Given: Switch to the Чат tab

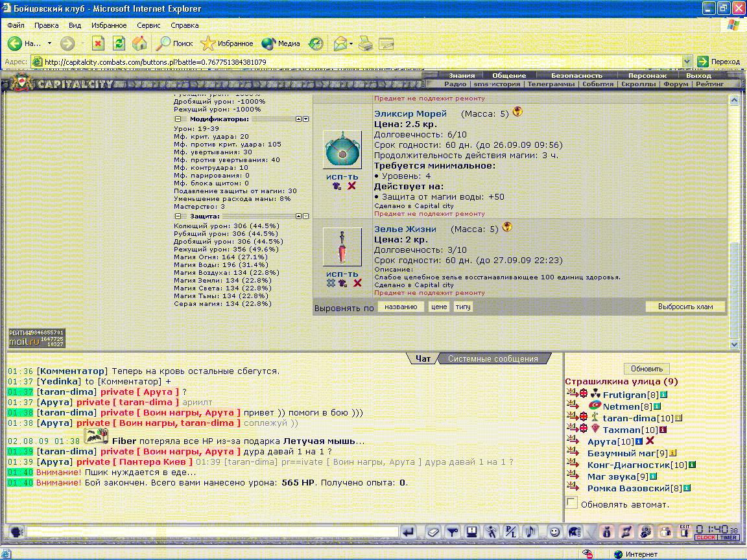Looking at the screenshot, I should tap(423, 358).
